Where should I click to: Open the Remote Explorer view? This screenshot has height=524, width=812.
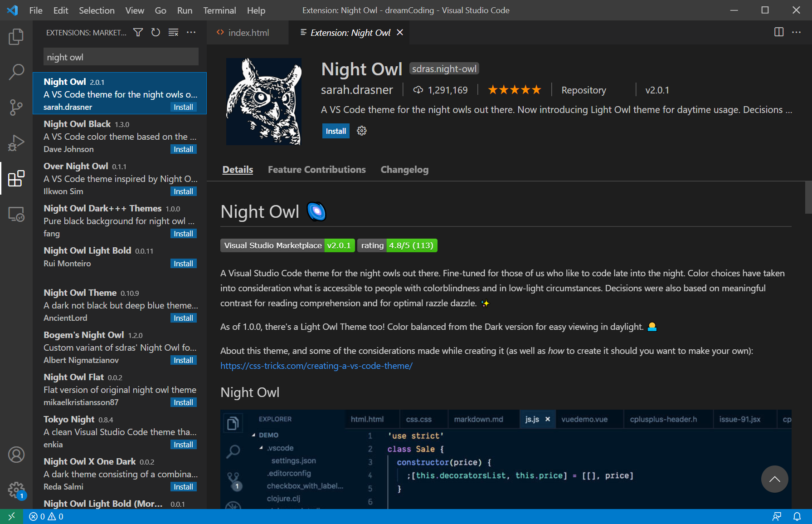click(x=16, y=214)
